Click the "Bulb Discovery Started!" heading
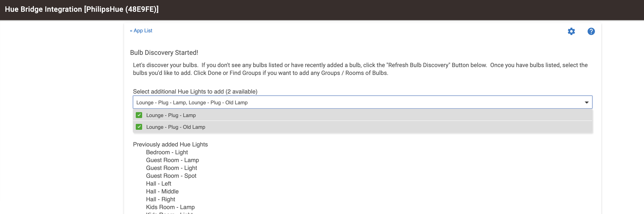Image resolution: width=644 pixels, height=214 pixels. (x=164, y=53)
